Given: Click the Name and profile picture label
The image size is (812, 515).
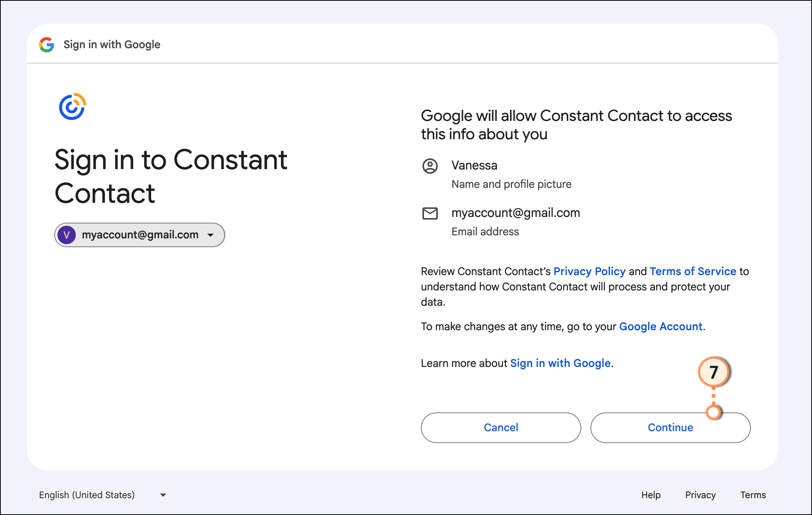Looking at the screenshot, I should click(x=511, y=184).
